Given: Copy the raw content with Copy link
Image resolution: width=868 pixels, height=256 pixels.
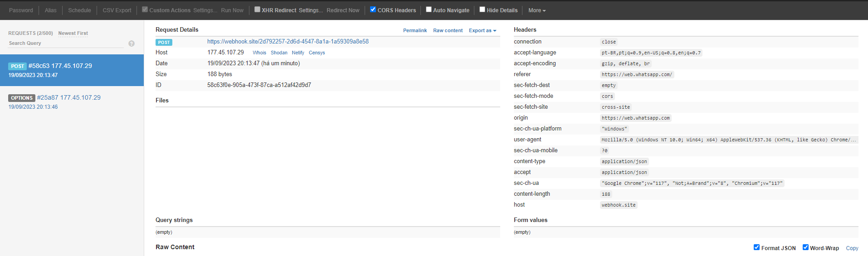Looking at the screenshot, I should [x=852, y=248].
